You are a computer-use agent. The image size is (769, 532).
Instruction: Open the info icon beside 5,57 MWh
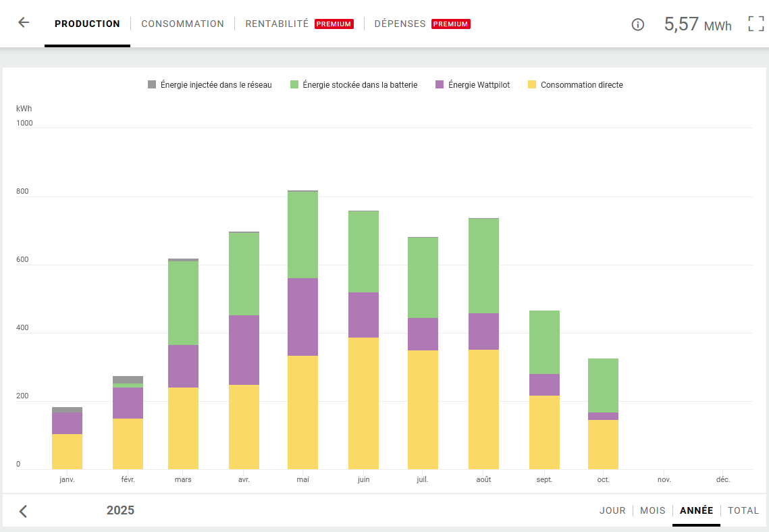point(637,24)
